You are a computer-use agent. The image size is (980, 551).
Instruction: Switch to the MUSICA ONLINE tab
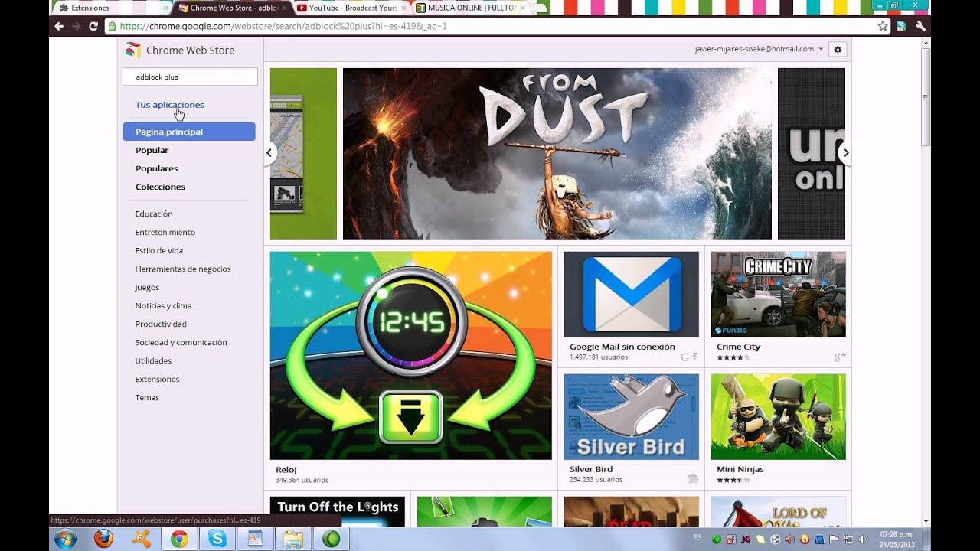472,8
